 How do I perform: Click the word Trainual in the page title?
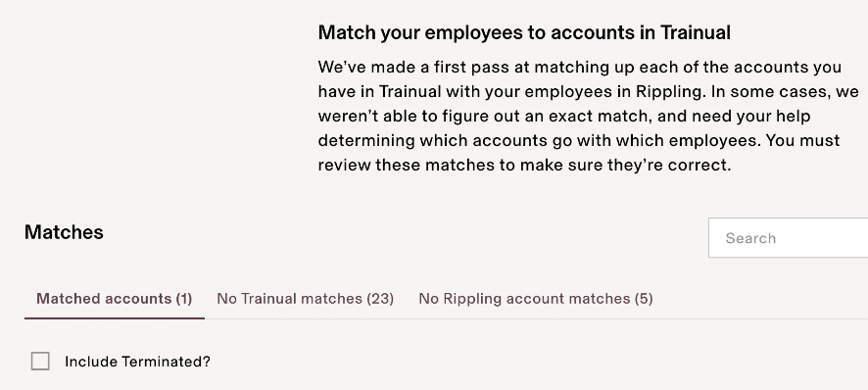(696, 32)
